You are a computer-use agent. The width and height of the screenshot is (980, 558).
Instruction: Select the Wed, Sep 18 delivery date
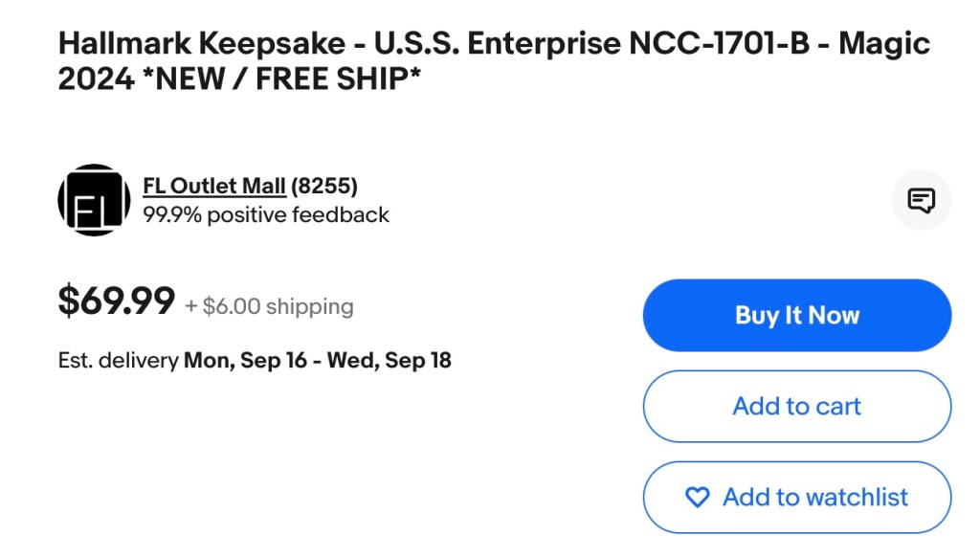[390, 361]
